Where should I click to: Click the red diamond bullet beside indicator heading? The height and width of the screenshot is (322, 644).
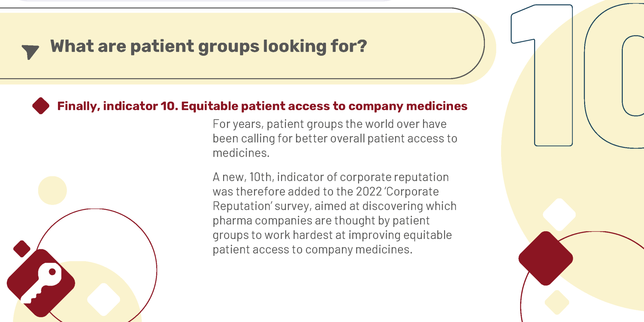pyautogui.click(x=41, y=106)
